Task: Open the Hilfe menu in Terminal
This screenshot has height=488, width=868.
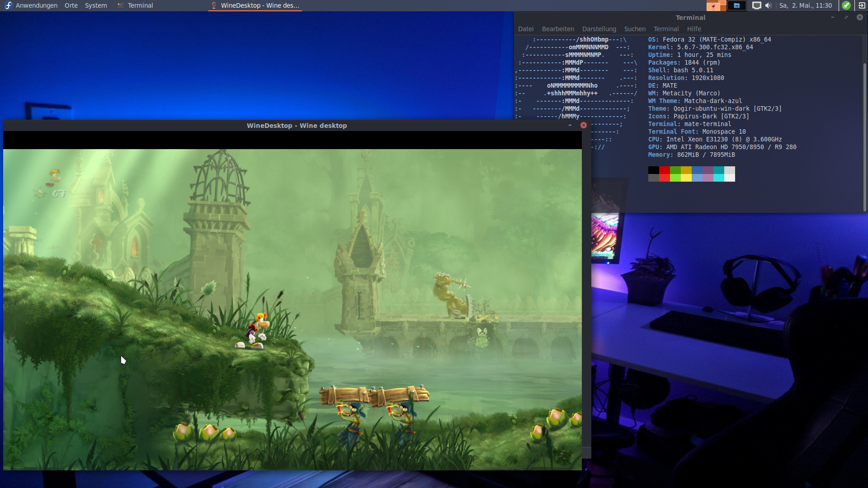Action: pyautogui.click(x=693, y=29)
